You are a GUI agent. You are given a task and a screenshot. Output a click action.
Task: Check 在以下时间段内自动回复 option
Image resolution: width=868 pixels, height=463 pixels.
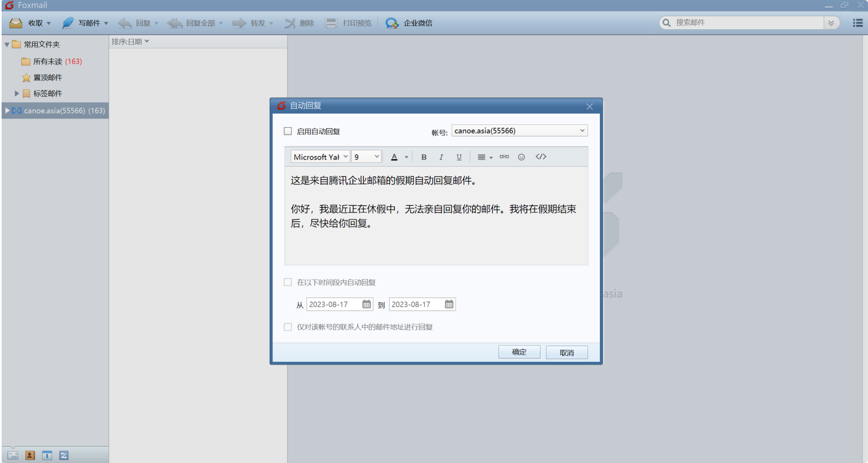coord(288,282)
